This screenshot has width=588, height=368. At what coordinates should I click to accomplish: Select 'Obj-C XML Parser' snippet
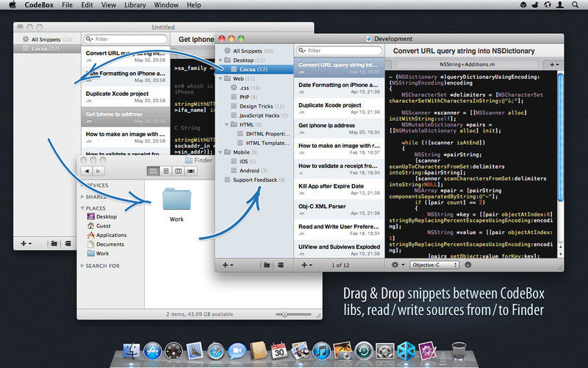(x=339, y=210)
